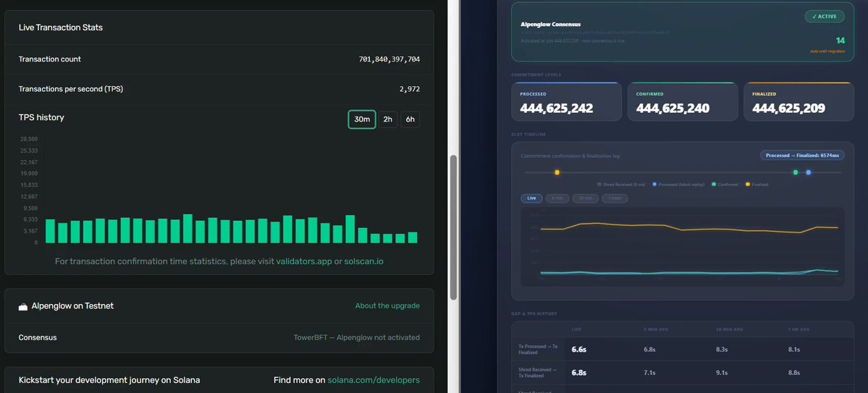
Task: Click the 8.8s table value
Action: [794, 373]
